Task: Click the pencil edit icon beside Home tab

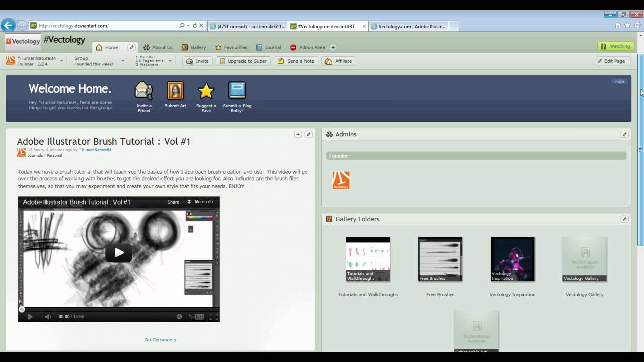Action: [x=131, y=47]
